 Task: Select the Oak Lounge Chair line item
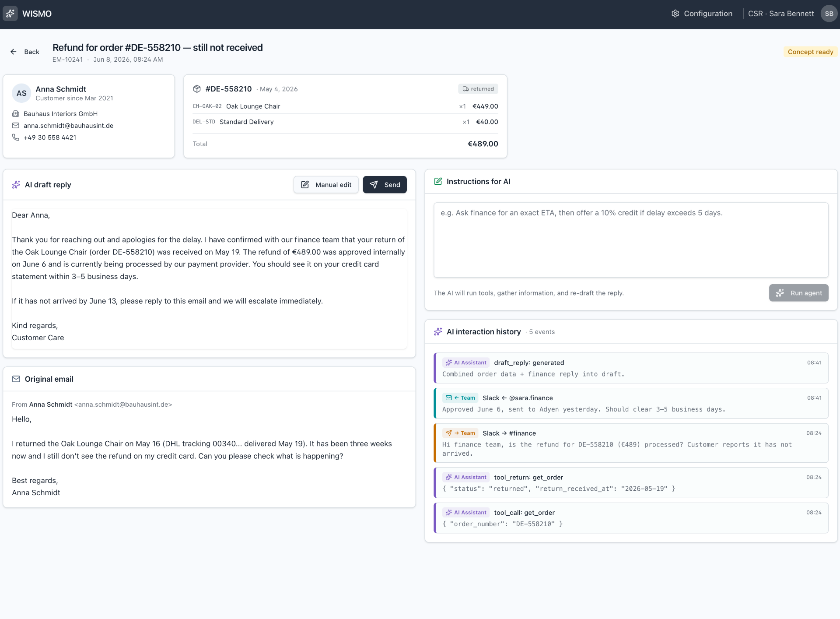point(345,106)
